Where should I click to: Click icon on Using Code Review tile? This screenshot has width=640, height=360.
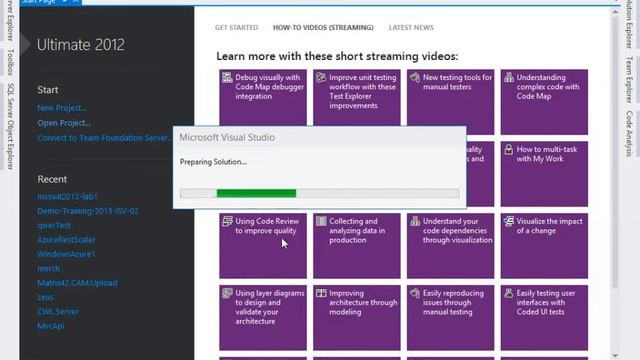227,221
